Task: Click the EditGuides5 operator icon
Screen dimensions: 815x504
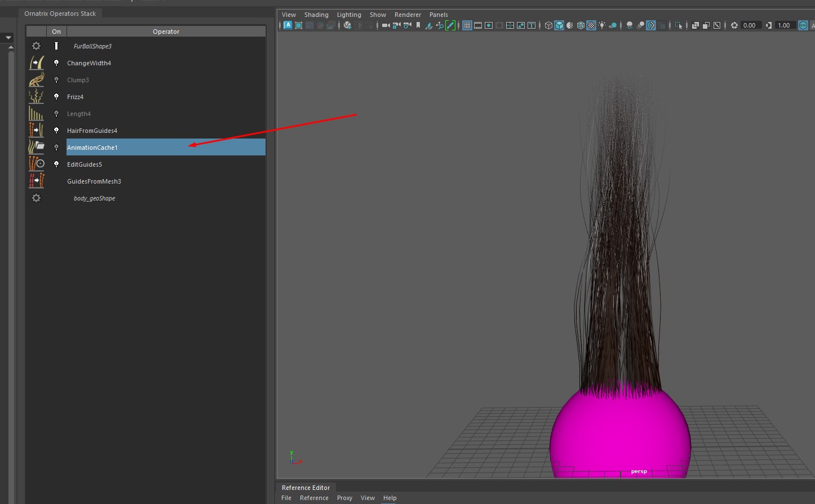Action: [x=36, y=164]
